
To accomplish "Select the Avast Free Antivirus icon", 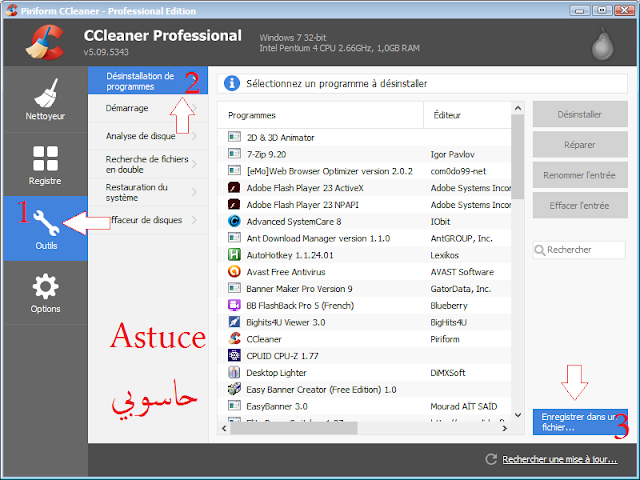I will pos(234,271).
